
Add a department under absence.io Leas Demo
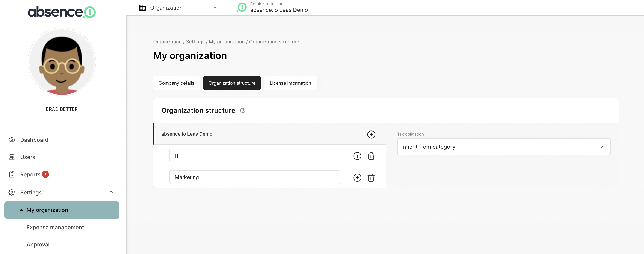(x=371, y=134)
